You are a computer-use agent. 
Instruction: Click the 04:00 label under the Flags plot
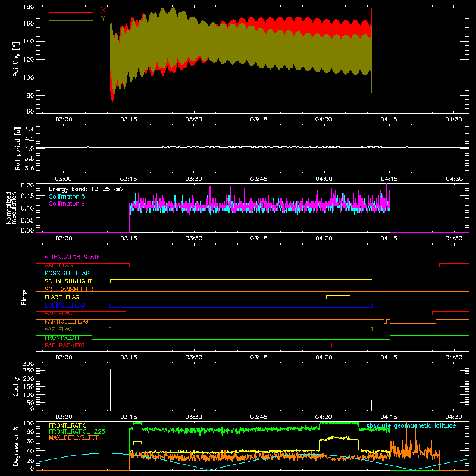click(x=324, y=358)
